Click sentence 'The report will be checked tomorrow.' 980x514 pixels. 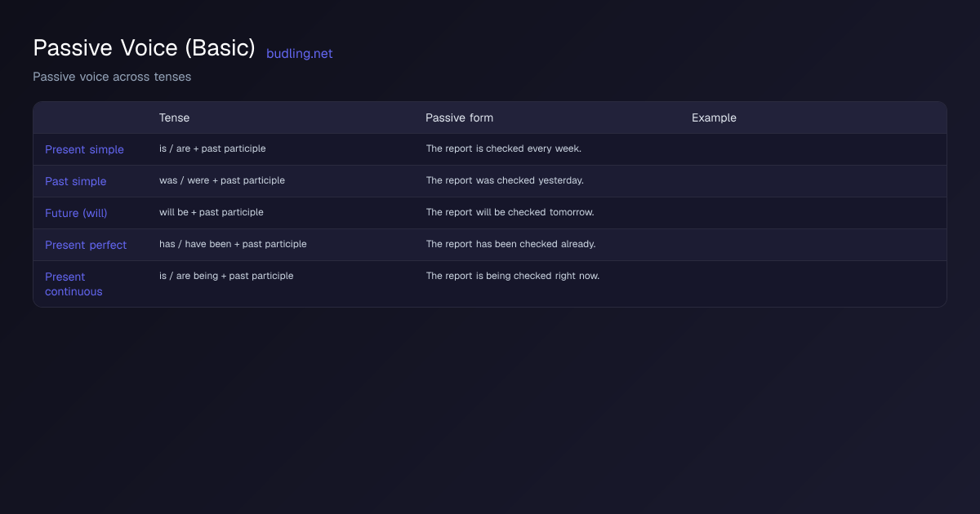510,212
